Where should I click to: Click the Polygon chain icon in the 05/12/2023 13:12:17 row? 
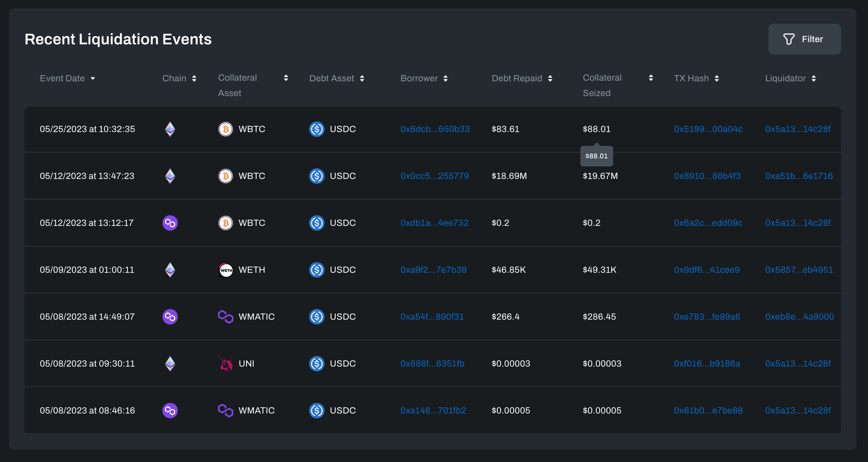tap(170, 223)
